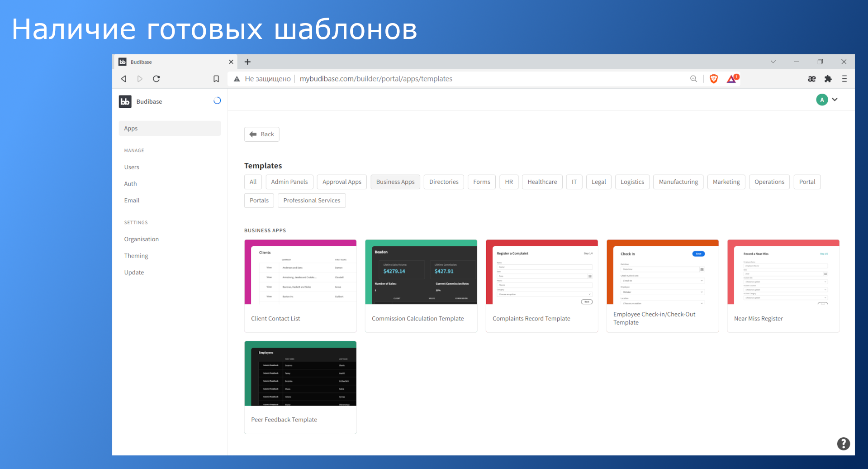The image size is (868, 469).
Task: Filter templates by Professional Services
Action: [312, 201]
